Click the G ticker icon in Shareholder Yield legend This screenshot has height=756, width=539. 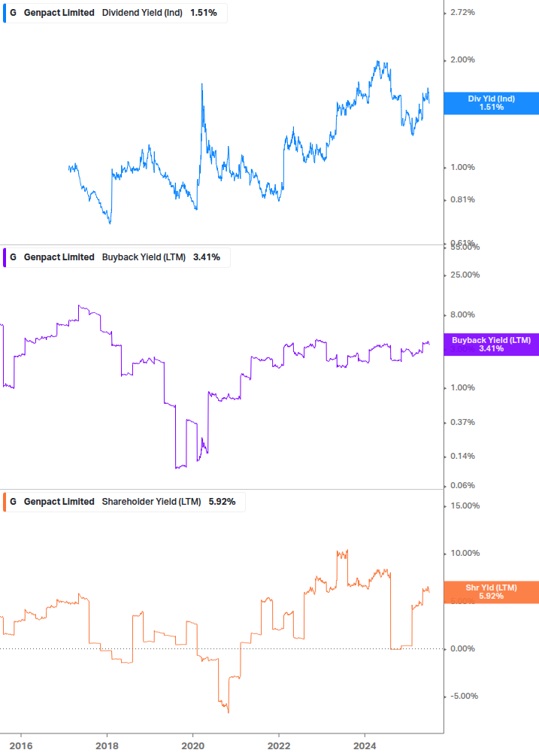click(x=13, y=502)
